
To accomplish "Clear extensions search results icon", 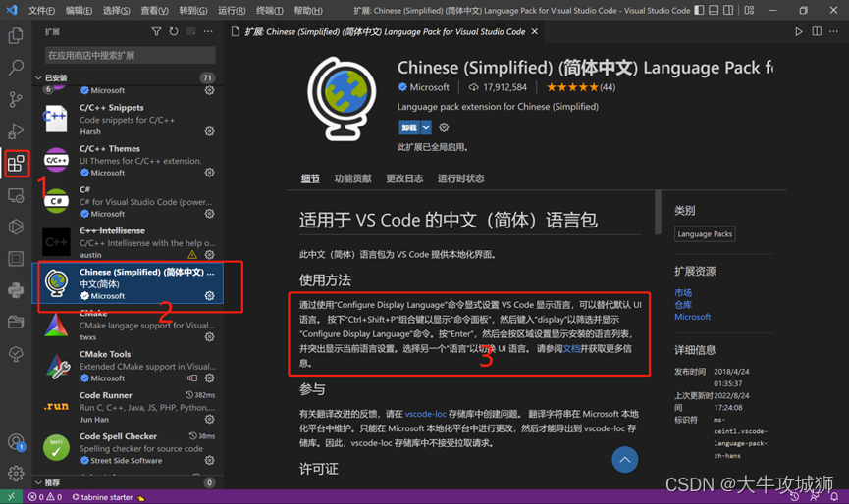I will click(x=191, y=32).
